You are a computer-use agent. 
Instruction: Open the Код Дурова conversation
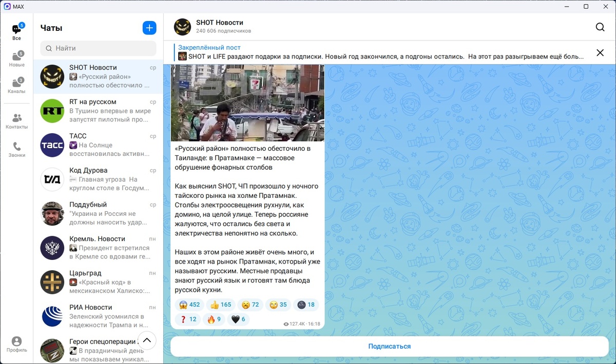tap(98, 179)
